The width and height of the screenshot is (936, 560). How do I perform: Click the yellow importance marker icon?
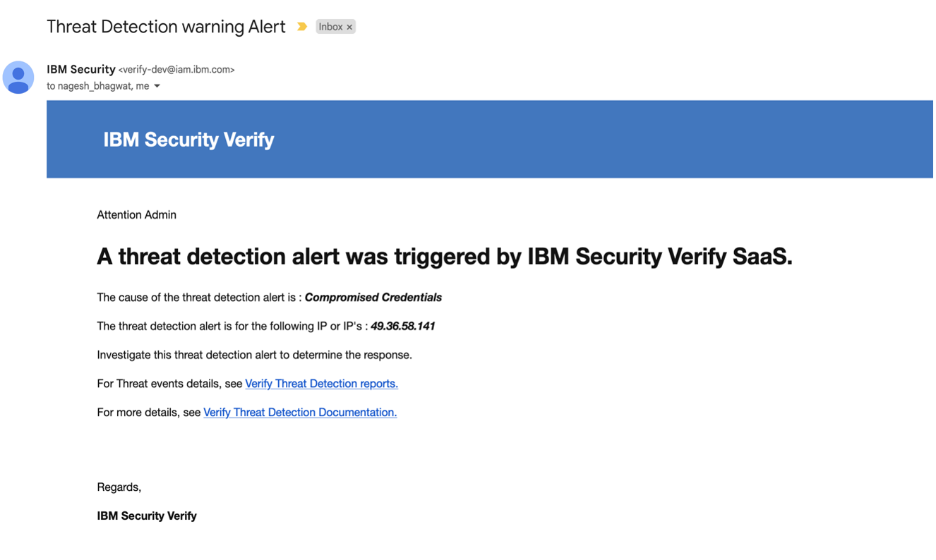click(x=302, y=27)
